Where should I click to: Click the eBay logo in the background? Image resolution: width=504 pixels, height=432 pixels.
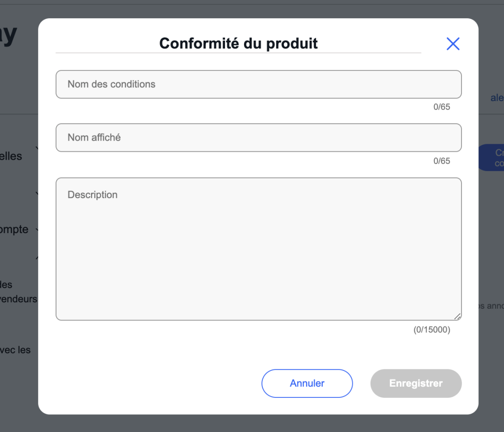[8, 34]
